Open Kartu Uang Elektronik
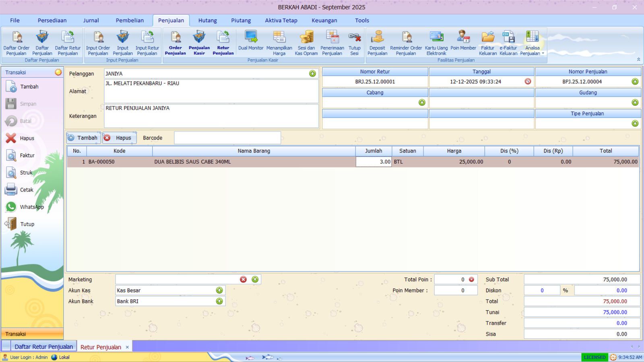The image size is (644, 362). [x=436, y=42]
